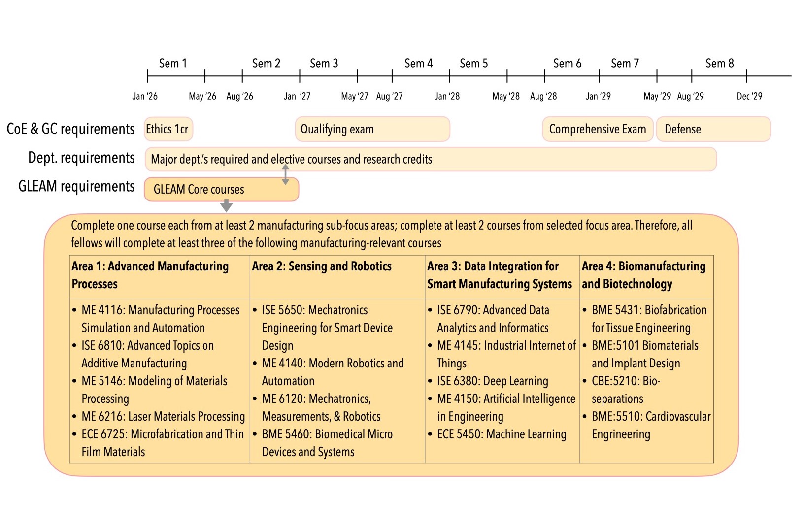The image size is (804, 532).
Task: Click the double-headed arrow between requirement bars
Action: (285, 174)
